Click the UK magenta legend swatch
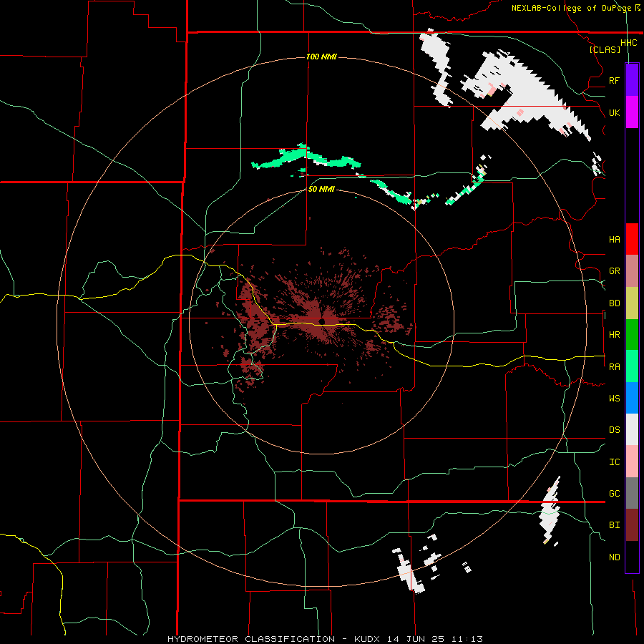This screenshot has height=644, width=644. coord(632,112)
